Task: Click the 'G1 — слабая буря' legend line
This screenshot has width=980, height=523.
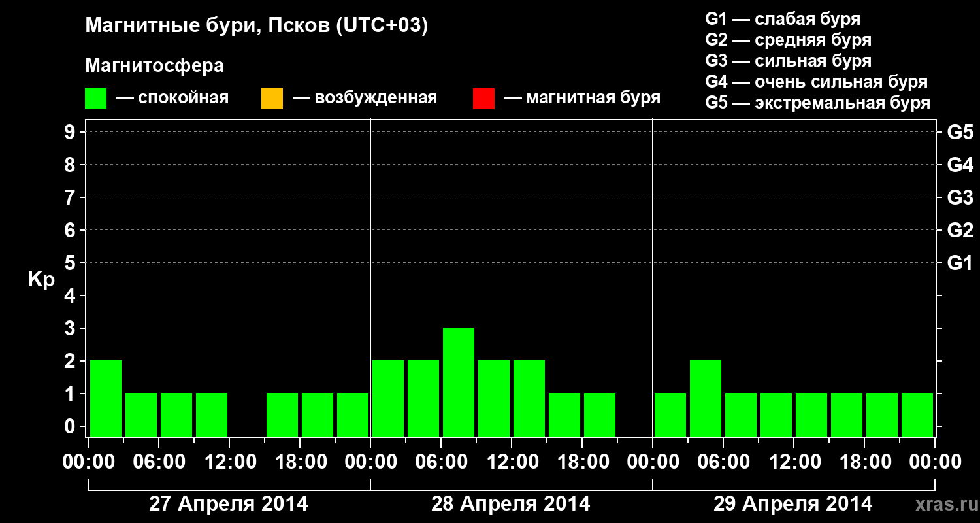Action: pos(783,18)
